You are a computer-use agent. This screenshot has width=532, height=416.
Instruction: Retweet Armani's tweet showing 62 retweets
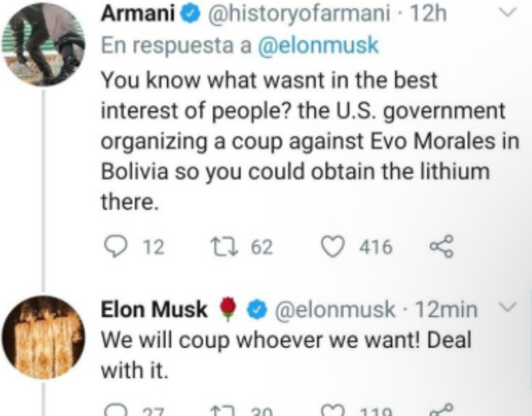click(219, 246)
